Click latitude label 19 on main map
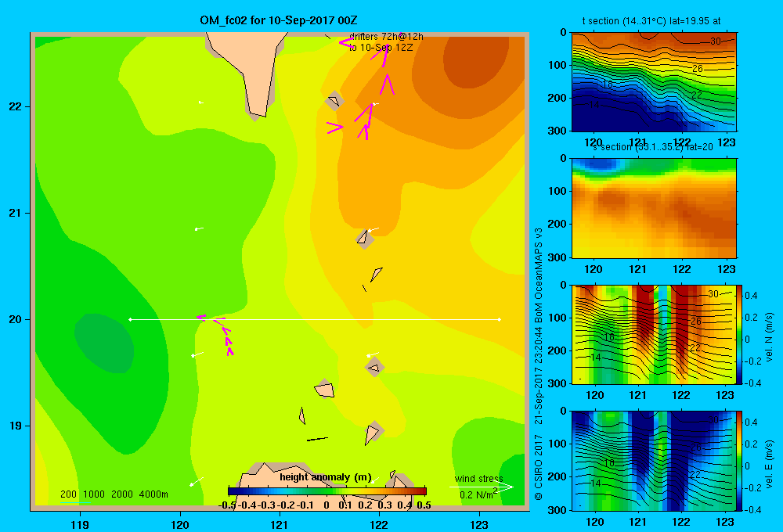This screenshot has height=532, width=783. tap(15, 426)
